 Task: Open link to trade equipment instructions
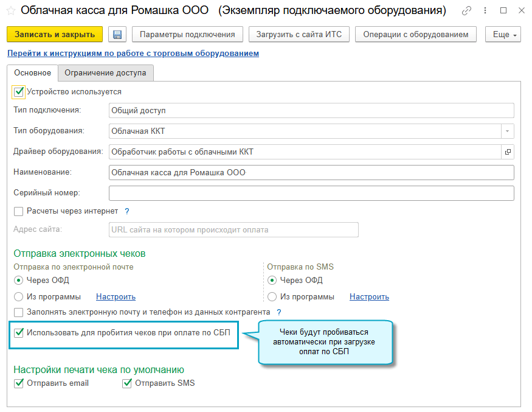click(133, 54)
